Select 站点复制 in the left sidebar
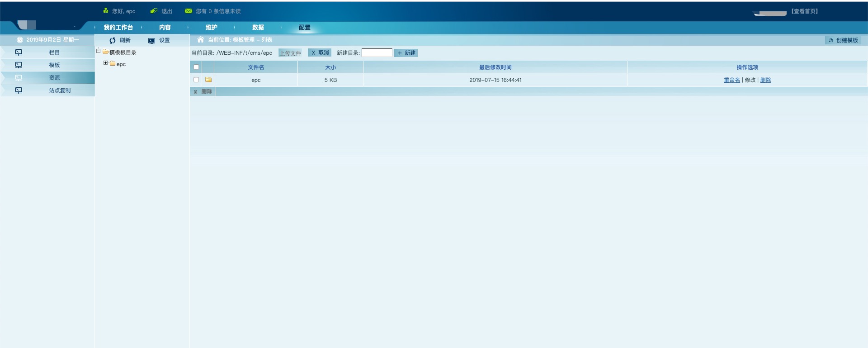This screenshot has height=348, width=868. 47,91
